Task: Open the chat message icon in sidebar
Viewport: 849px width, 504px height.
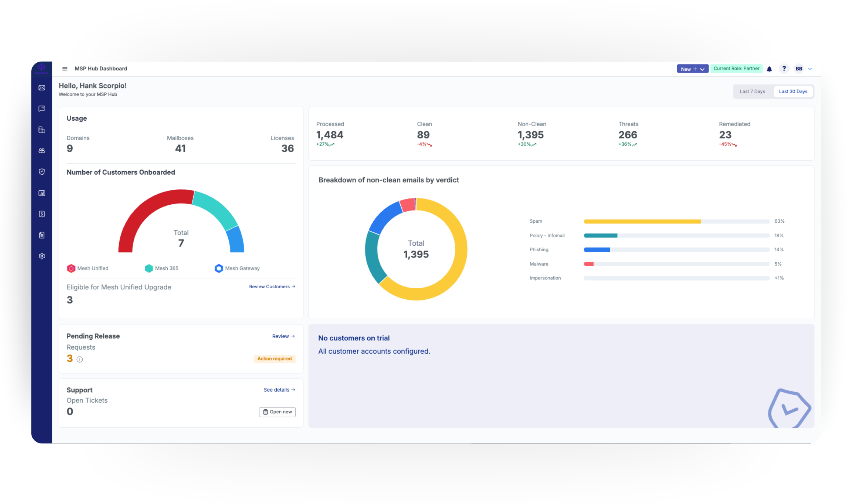Action: point(42,109)
